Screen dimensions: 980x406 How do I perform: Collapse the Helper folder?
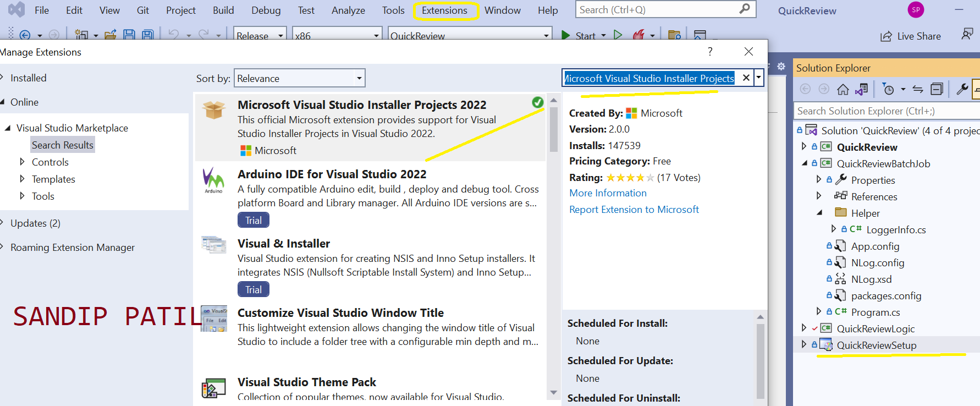[819, 212]
